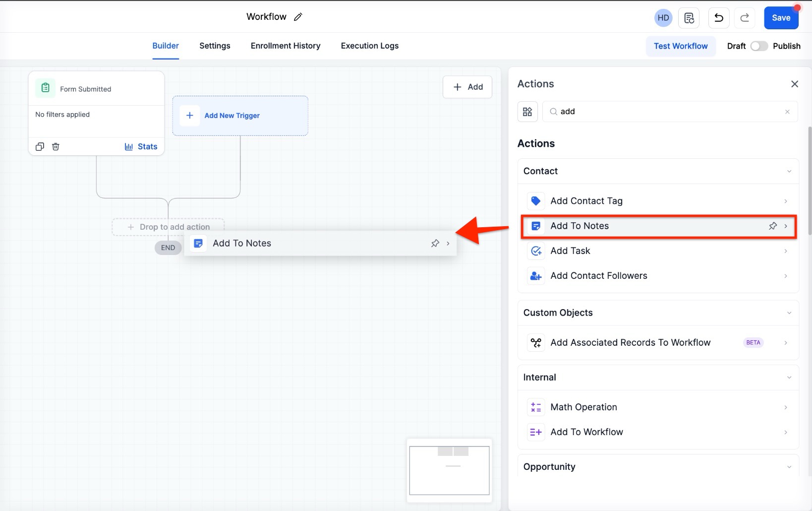This screenshot has width=812, height=511.
Task: Click the blue Save button
Action: click(x=781, y=18)
